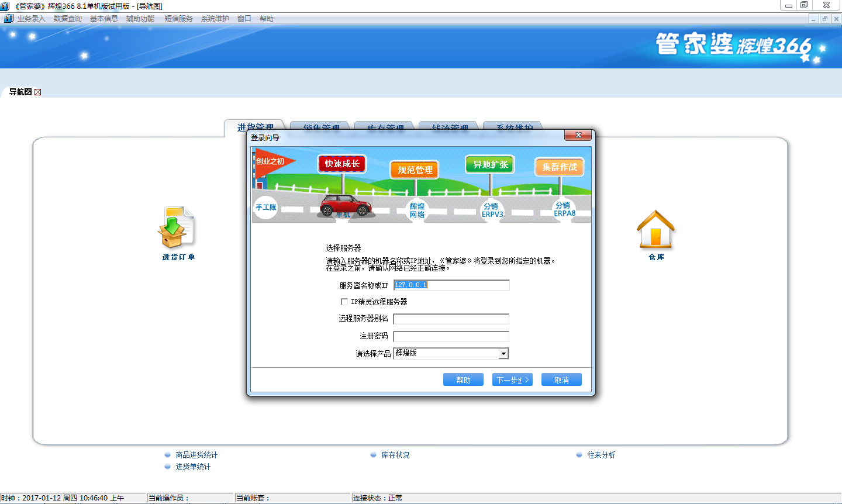Click the app icon in the menu bar
The image size is (842, 504).
click(8, 19)
